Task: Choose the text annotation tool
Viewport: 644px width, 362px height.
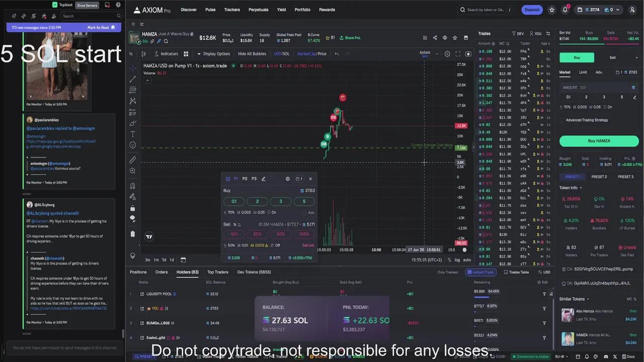Action: coord(133,134)
